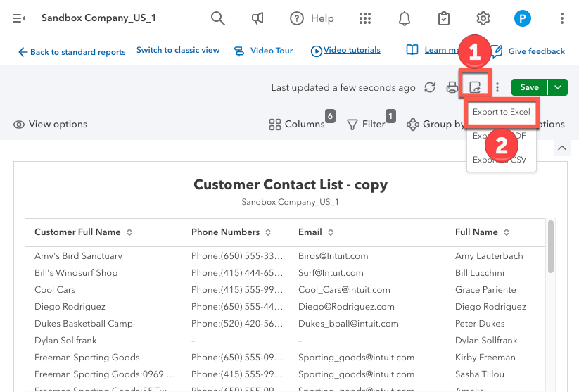Select Export to Excel menu option
Image resolution: width=579 pixels, height=392 pixels.
501,113
